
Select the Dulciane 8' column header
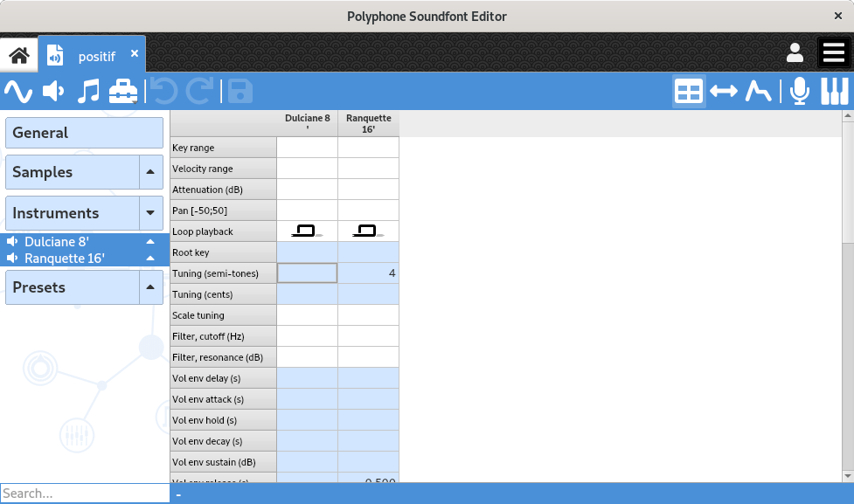pyautogui.click(x=307, y=123)
